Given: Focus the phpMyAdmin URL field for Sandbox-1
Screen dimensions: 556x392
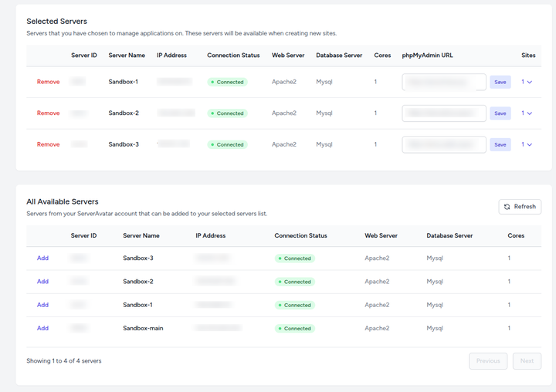Looking at the screenshot, I should point(444,82).
